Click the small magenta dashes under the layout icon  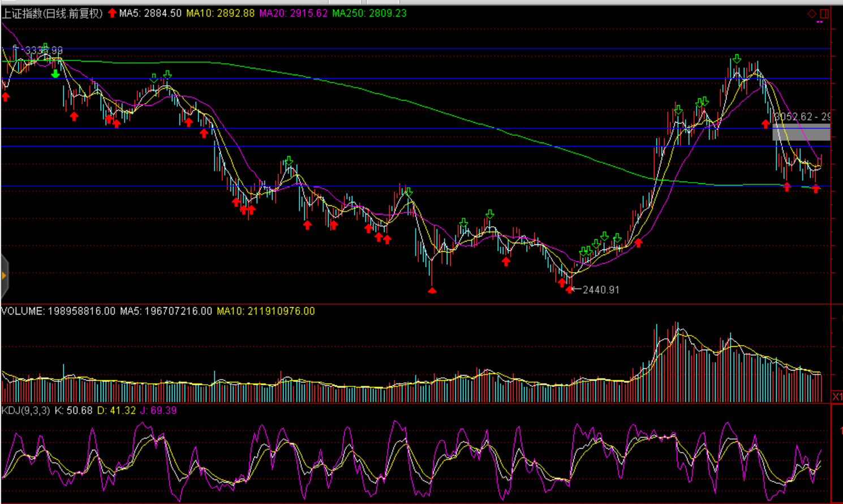click(820, 23)
